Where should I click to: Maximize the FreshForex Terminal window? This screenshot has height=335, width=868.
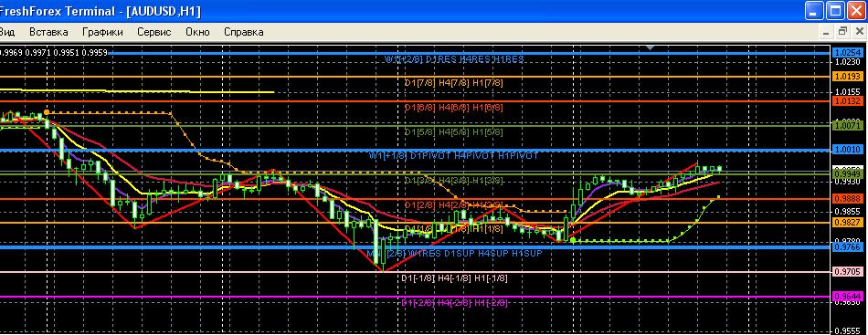pyautogui.click(x=835, y=11)
